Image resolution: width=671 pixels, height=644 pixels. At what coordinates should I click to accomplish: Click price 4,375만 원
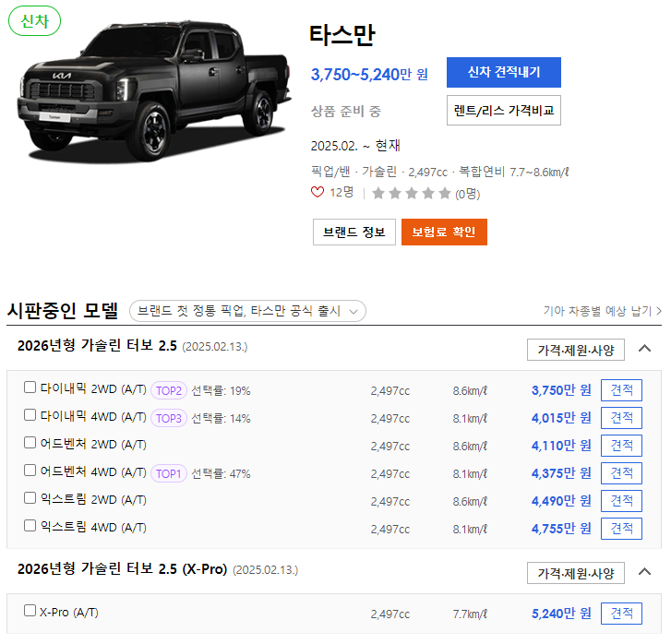click(x=561, y=472)
